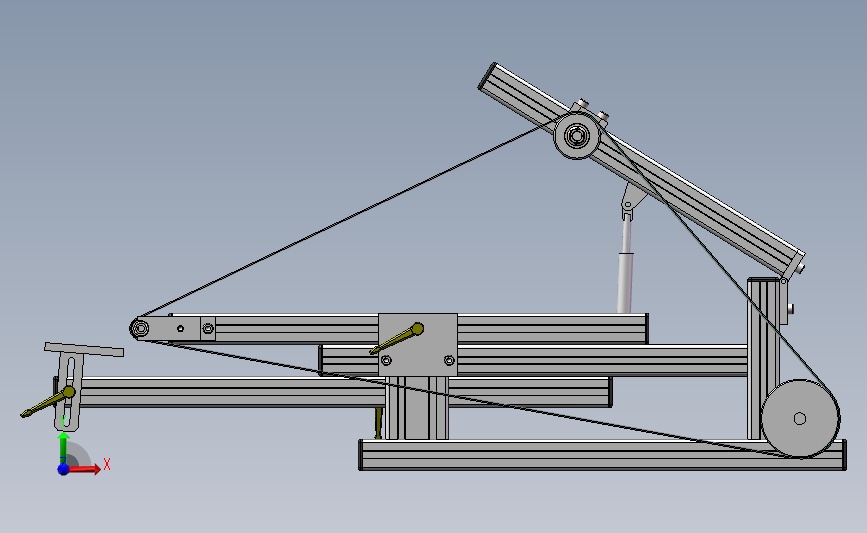The width and height of the screenshot is (867, 533).
Task: Select the bearing pulley on the inclined beam
Action: point(577,135)
